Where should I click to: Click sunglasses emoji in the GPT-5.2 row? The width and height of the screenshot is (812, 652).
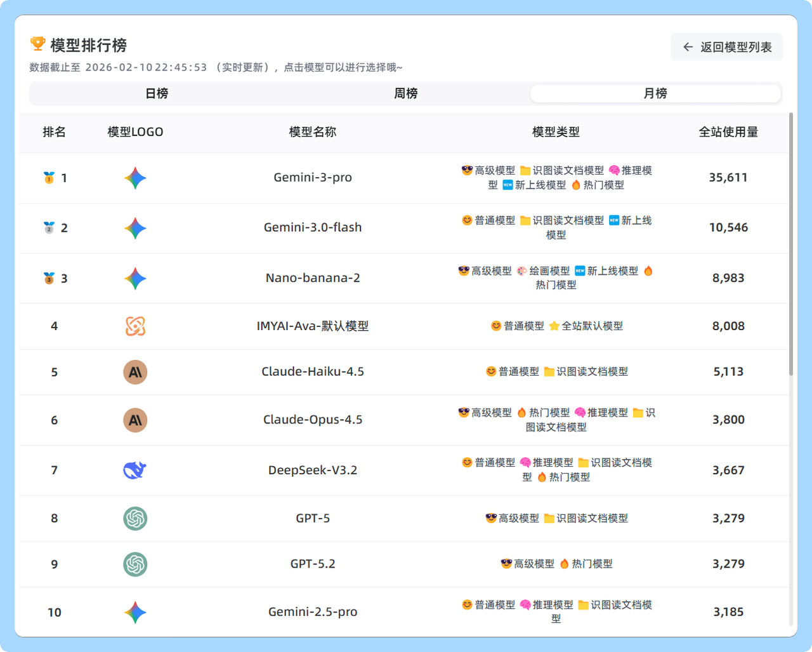(x=506, y=564)
